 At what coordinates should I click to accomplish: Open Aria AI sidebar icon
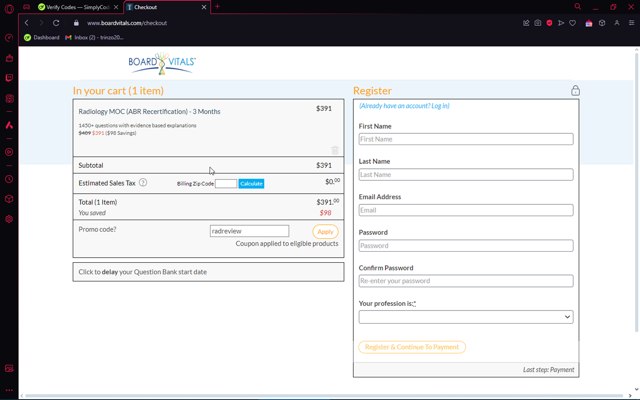click(9, 125)
